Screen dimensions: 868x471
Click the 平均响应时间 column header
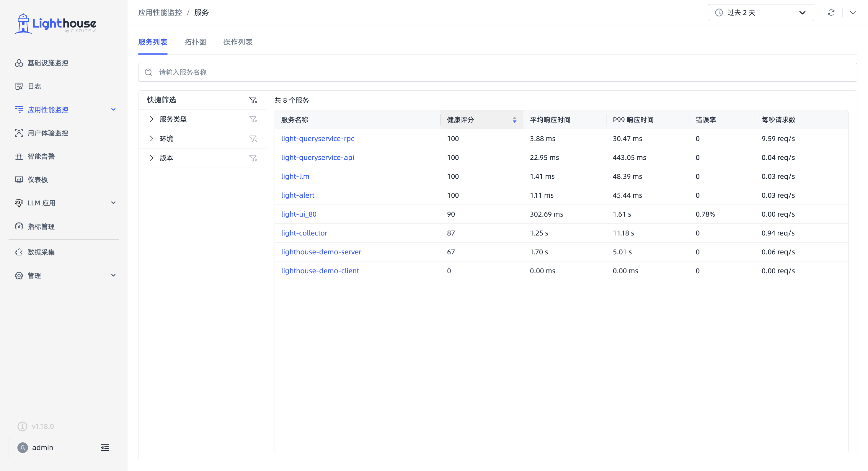pos(550,120)
